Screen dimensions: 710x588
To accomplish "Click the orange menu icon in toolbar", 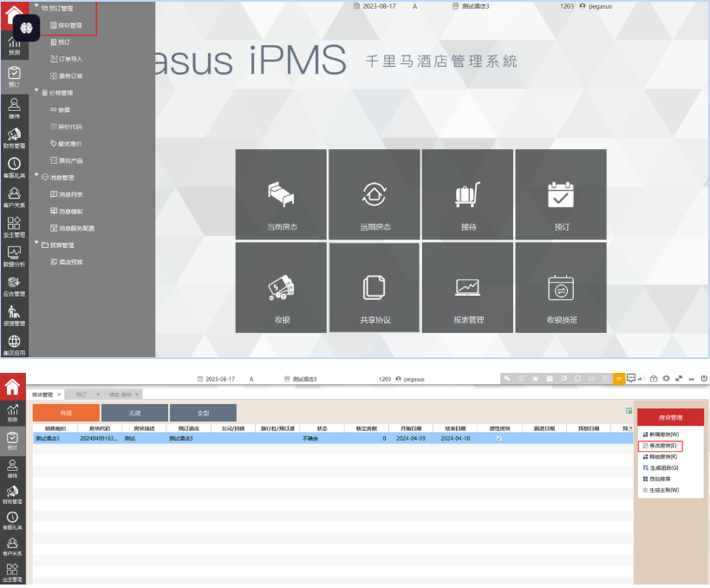I will [619, 379].
